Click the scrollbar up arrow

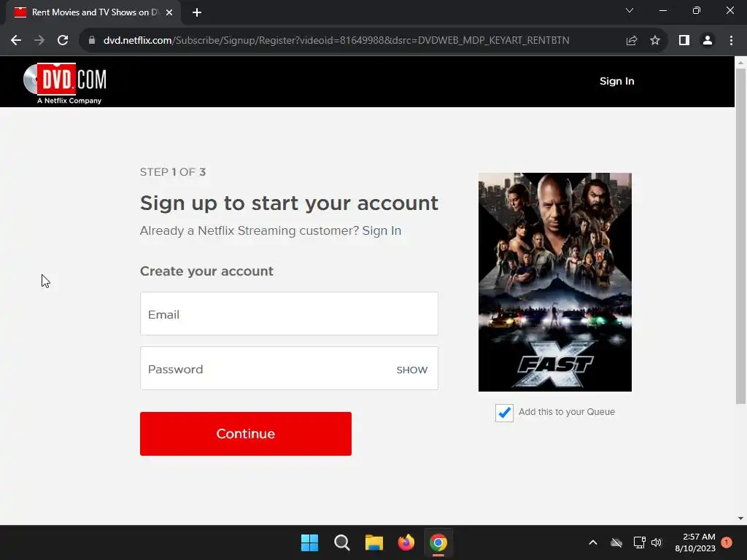pos(740,63)
